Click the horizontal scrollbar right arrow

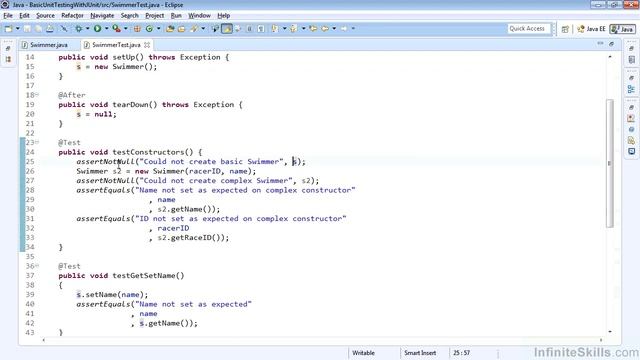pos(600,340)
